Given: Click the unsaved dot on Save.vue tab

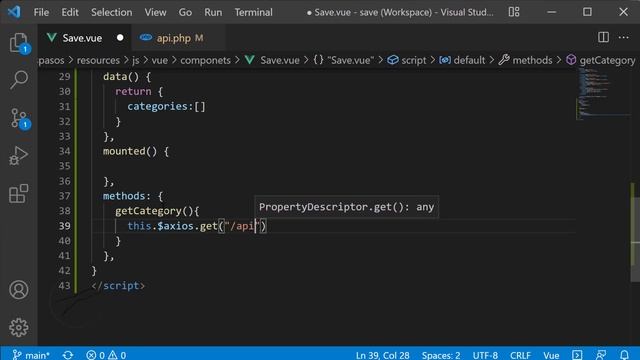Looking at the screenshot, I should coord(120,38).
